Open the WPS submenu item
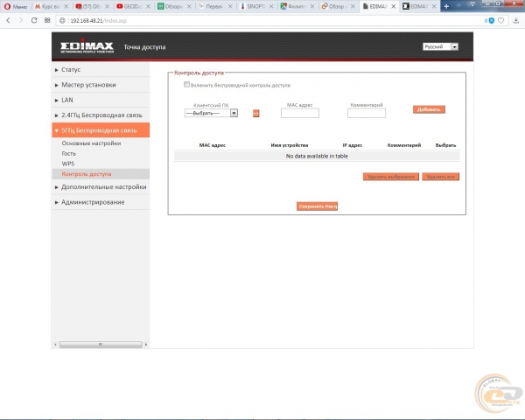The image size is (525, 420). point(68,164)
